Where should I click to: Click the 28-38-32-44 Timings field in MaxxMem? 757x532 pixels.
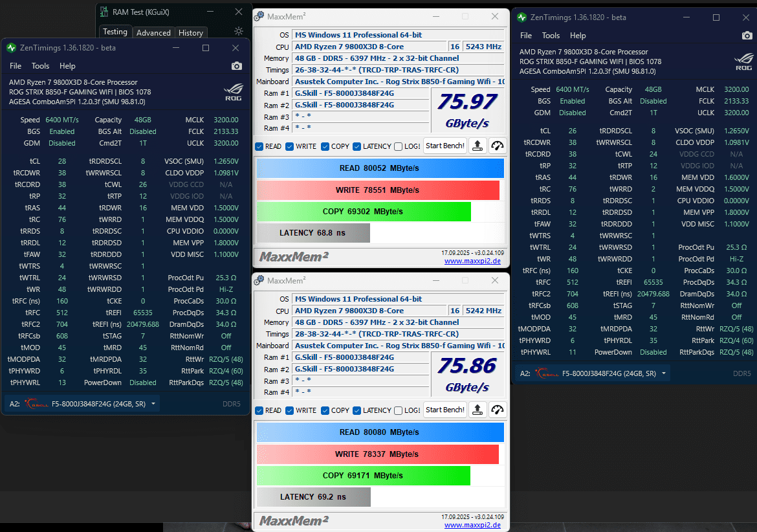399,334
